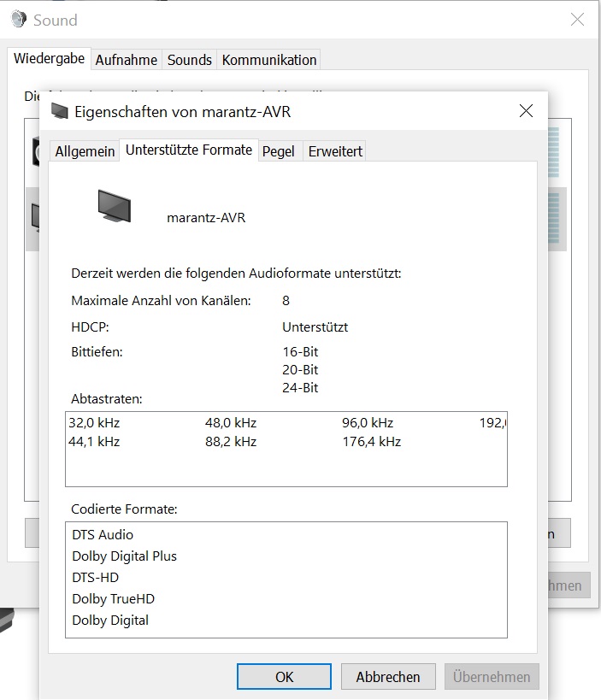Select 96,0 kHz sample rate entry
601x700 pixels.
[368, 422]
